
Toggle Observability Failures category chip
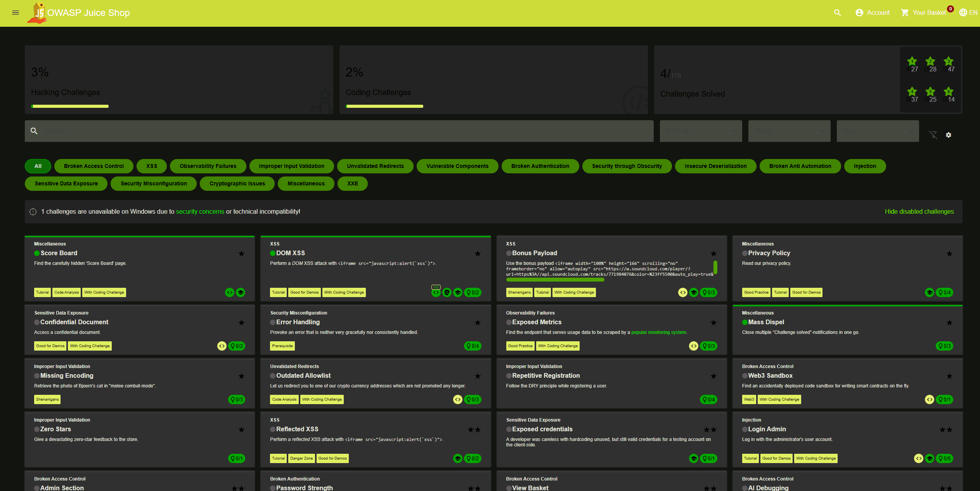208,166
